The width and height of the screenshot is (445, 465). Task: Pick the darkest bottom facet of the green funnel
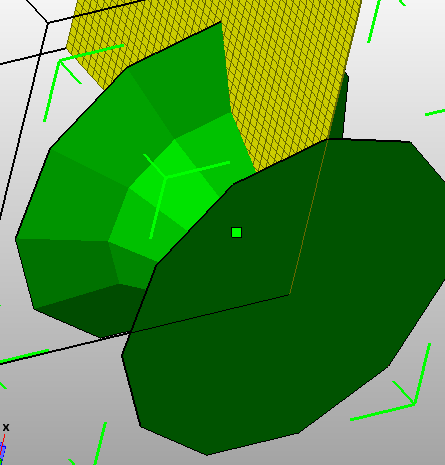[x=97, y=310]
